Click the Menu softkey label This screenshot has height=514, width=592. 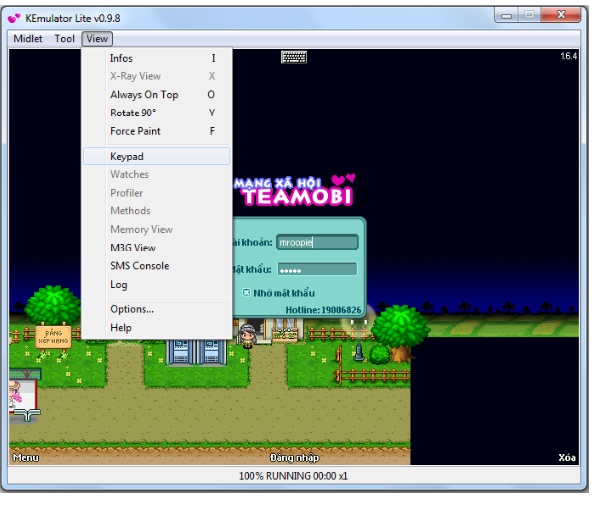pyautogui.click(x=26, y=457)
